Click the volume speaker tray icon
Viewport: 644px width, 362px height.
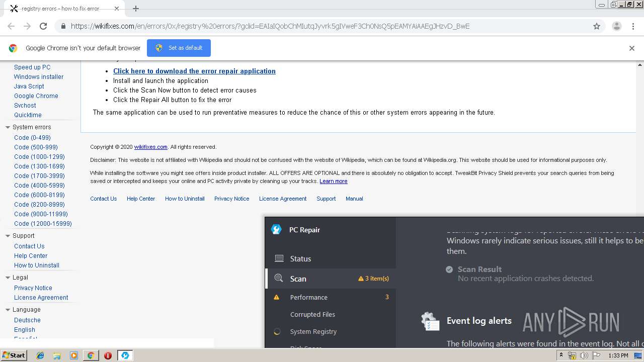(x=584, y=355)
